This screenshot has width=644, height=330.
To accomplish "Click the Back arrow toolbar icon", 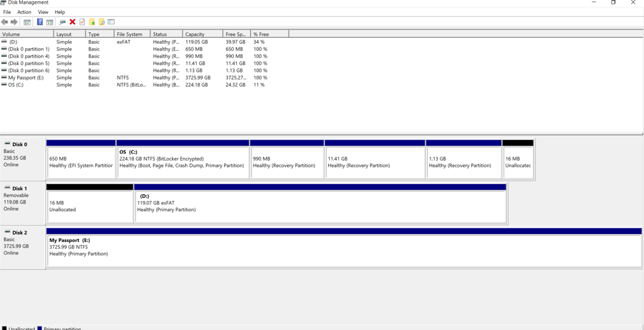I will [4, 21].
